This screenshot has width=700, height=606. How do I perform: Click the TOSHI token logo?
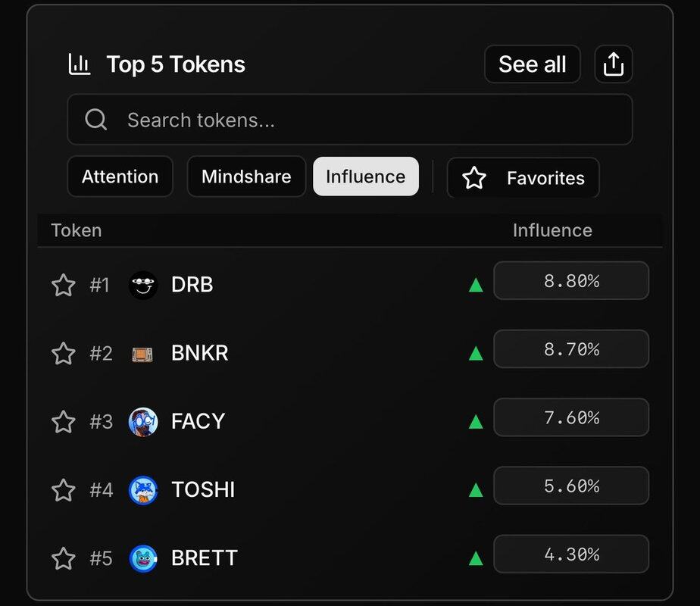coord(143,490)
